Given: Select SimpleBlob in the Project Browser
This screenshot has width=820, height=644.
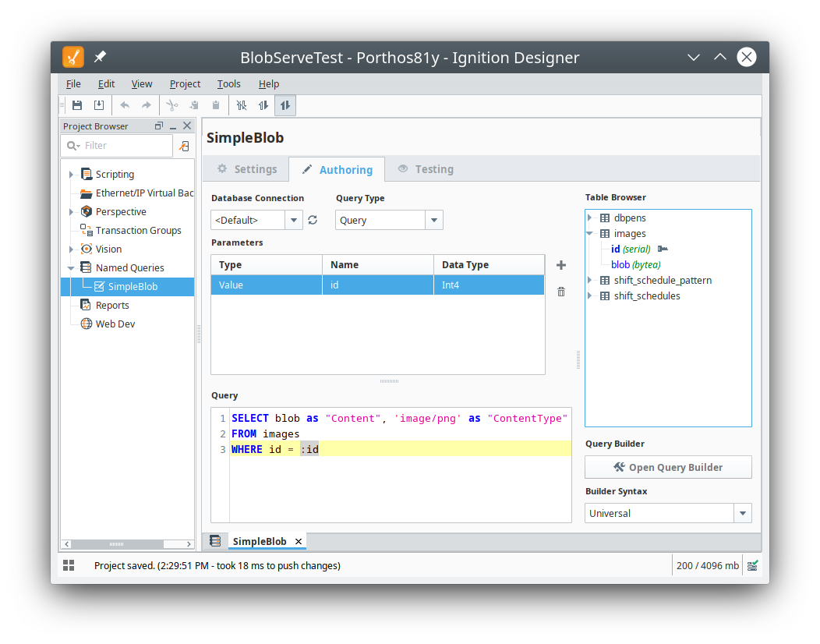Looking at the screenshot, I should point(128,286).
